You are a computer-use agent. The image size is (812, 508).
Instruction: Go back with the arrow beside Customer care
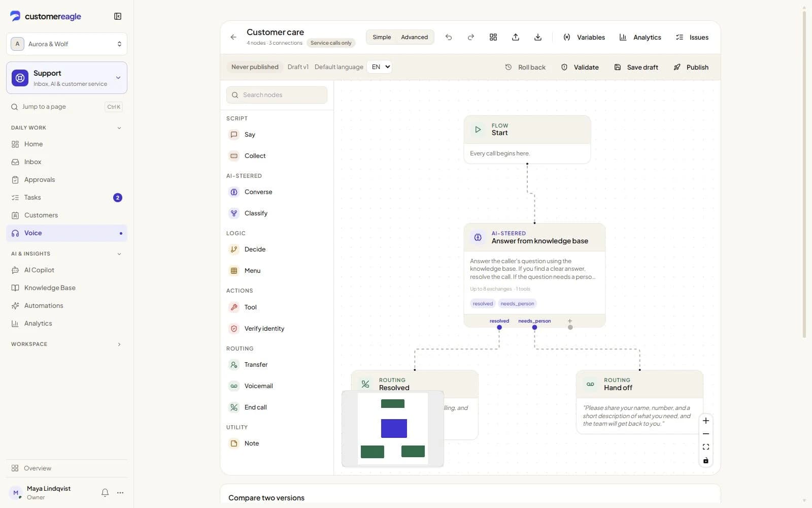(233, 37)
